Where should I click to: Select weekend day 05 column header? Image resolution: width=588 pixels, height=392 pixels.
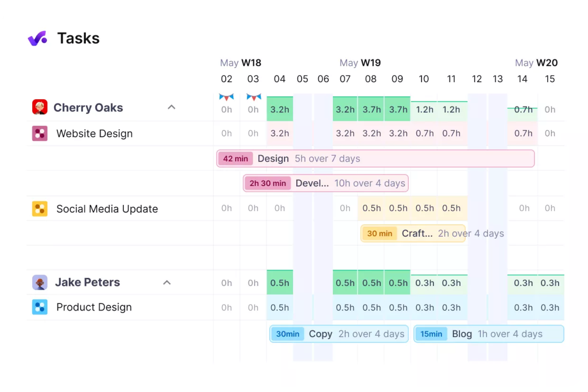pos(302,79)
